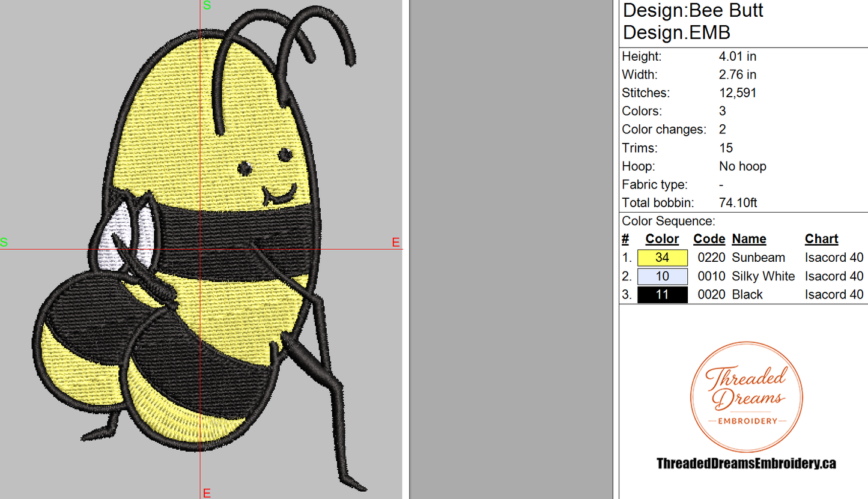The height and width of the screenshot is (499, 868).
Task: Click the Stitches value '12,591'
Action: point(738,93)
